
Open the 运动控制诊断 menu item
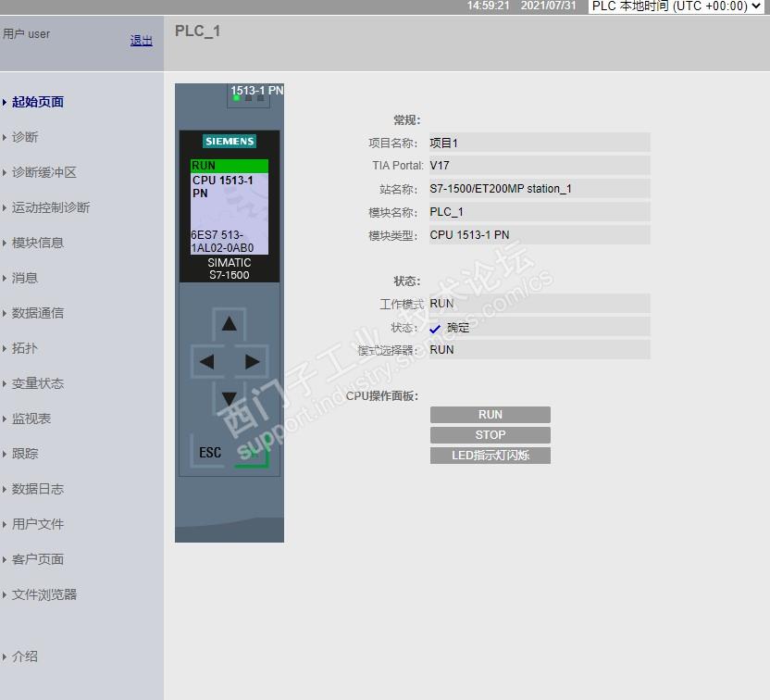pyautogui.click(x=51, y=207)
